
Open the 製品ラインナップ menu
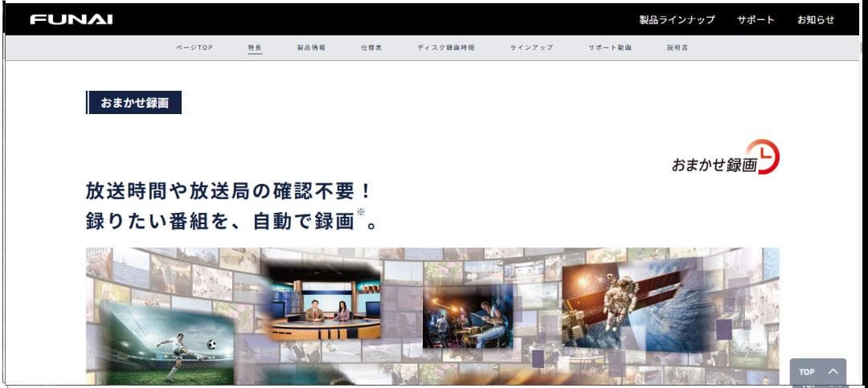[x=677, y=20]
